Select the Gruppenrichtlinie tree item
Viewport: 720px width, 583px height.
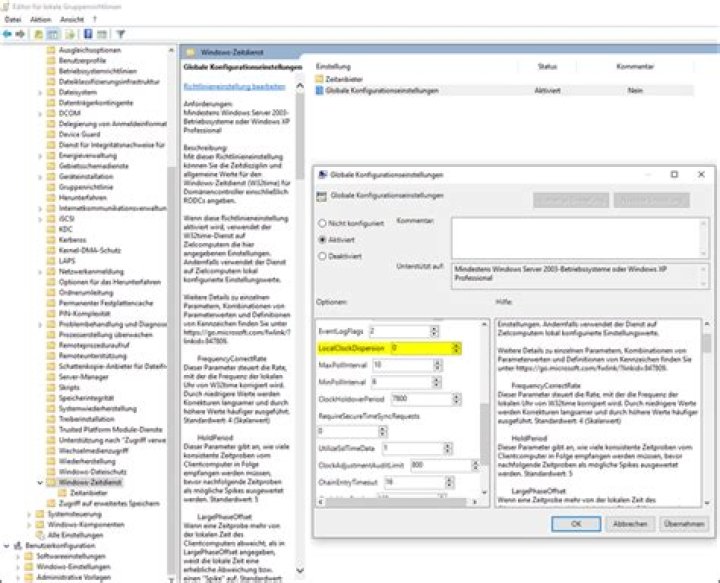click(85, 187)
